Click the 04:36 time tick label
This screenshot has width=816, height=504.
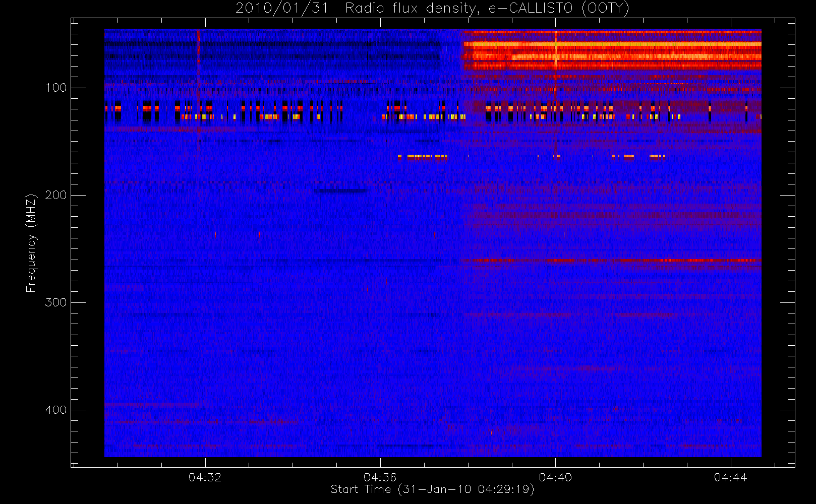point(380,477)
